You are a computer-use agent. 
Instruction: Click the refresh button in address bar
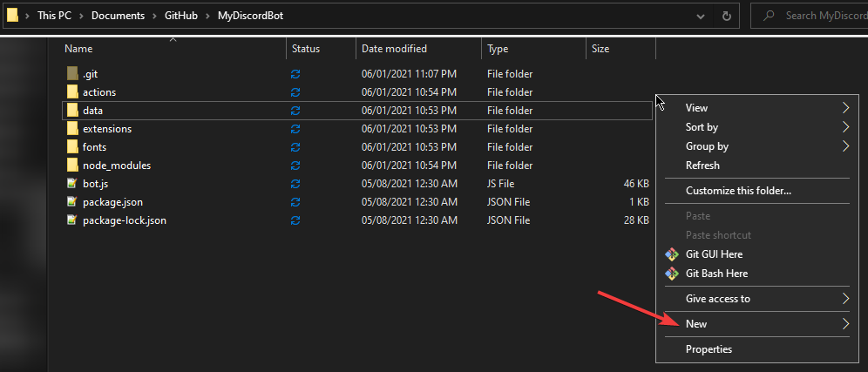[x=726, y=16]
